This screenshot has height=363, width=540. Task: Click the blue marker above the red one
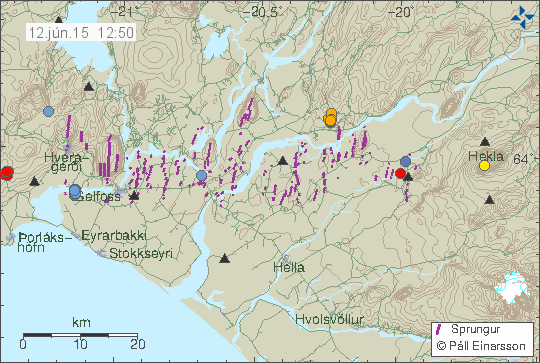tap(406, 161)
